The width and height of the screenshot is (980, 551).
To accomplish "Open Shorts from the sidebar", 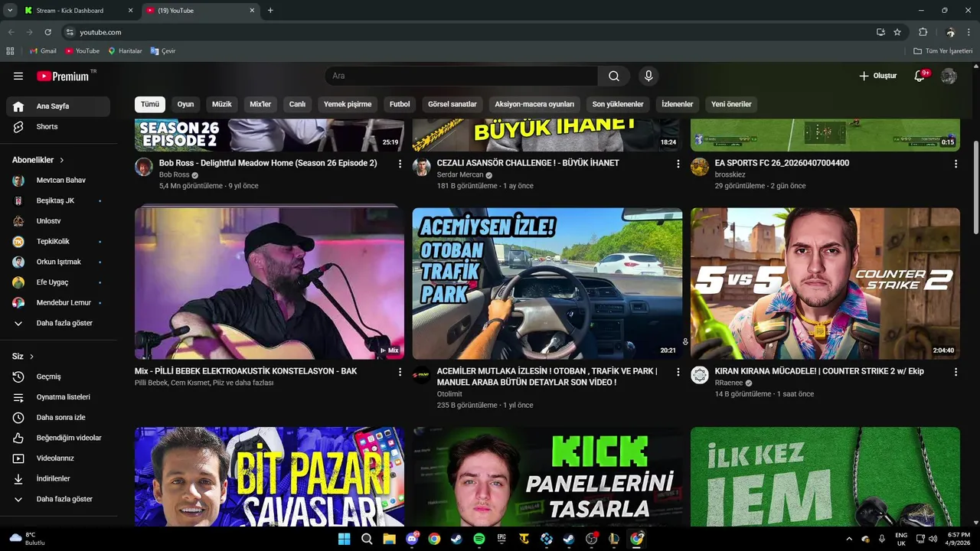I will [58, 127].
